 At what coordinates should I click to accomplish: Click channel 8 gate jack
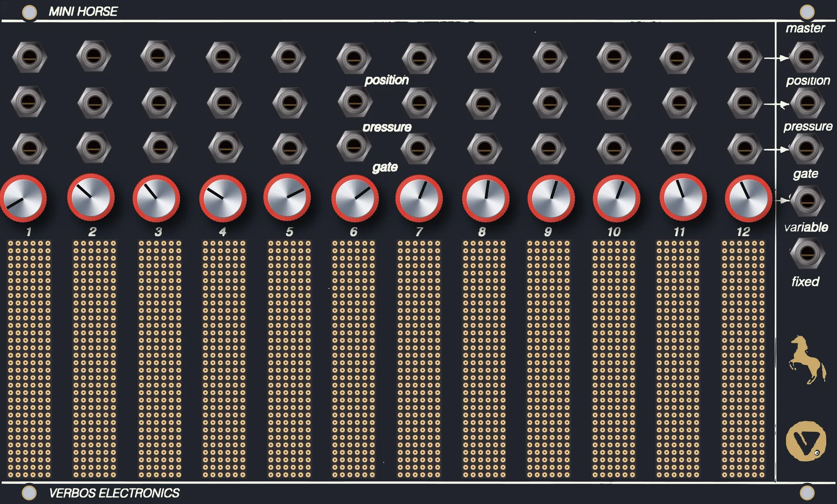coord(485,149)
